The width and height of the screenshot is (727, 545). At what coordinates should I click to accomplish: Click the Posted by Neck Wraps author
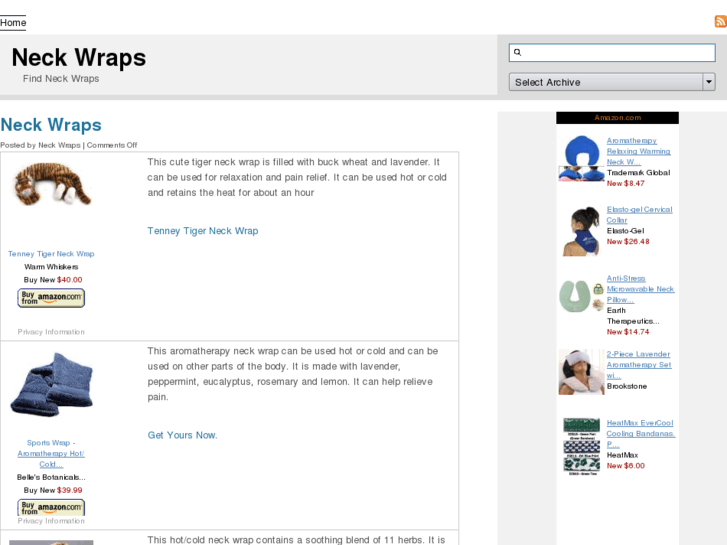[59, 145]
